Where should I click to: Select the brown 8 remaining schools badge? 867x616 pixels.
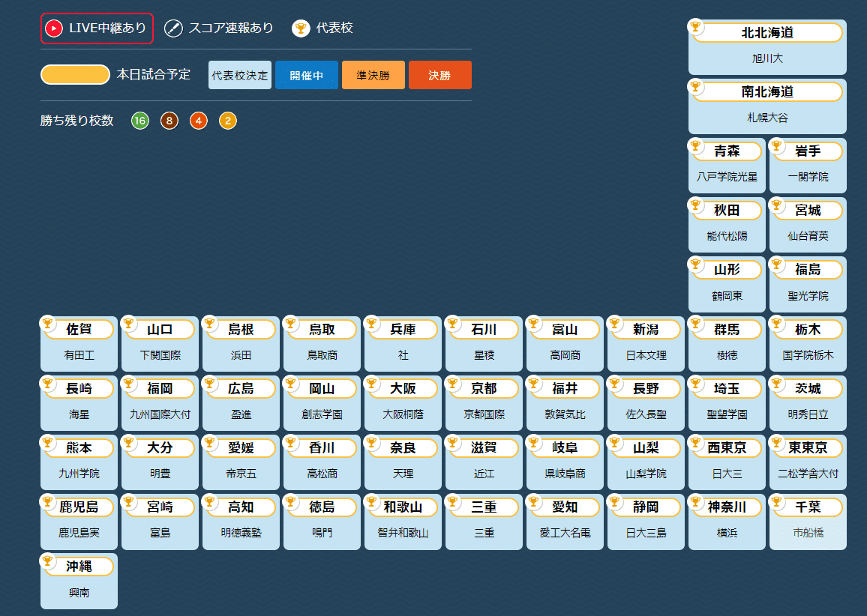[169, 121]
